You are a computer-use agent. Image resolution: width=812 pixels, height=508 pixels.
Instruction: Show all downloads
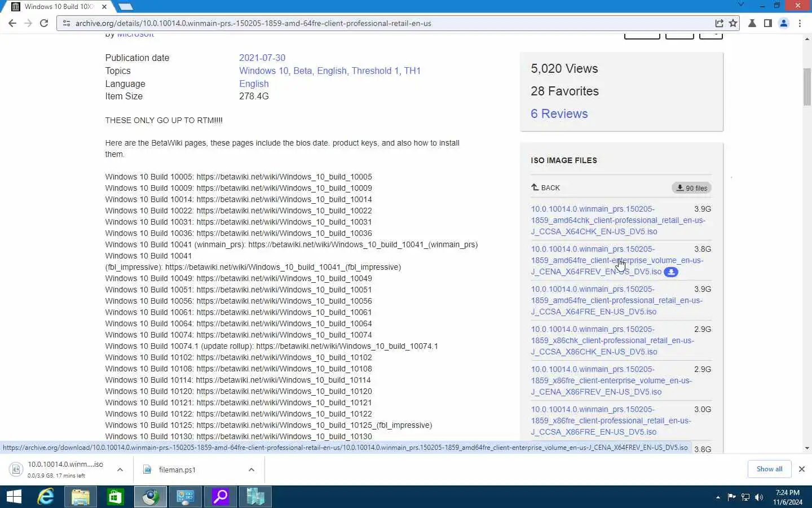coord(769,469)
